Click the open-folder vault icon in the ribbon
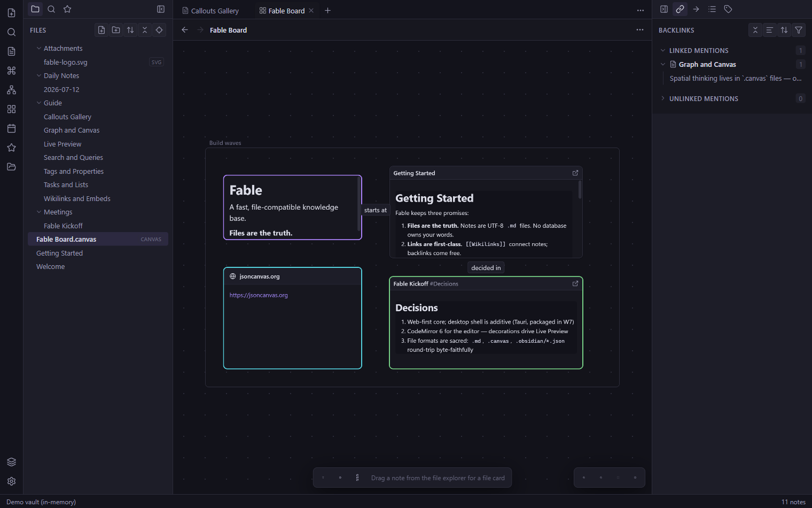The width and height of the screenshot is (812, 508). click(11, 167)
